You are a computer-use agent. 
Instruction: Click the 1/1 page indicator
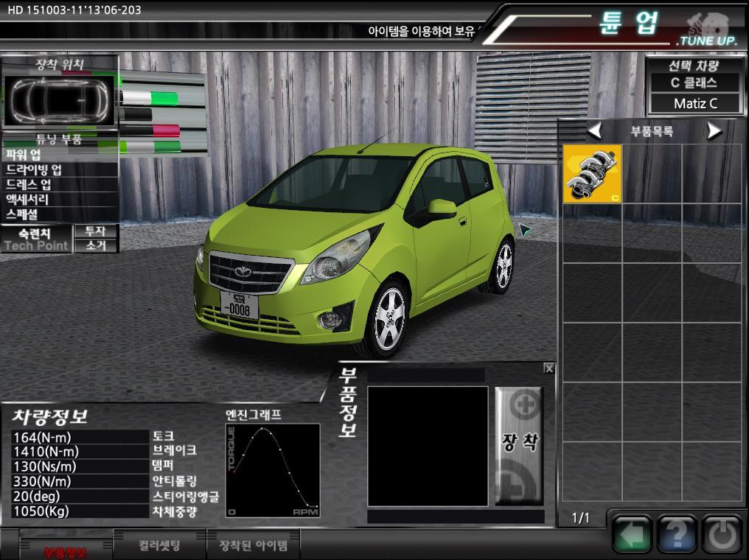pyautogui.click(x=580, y=518)
